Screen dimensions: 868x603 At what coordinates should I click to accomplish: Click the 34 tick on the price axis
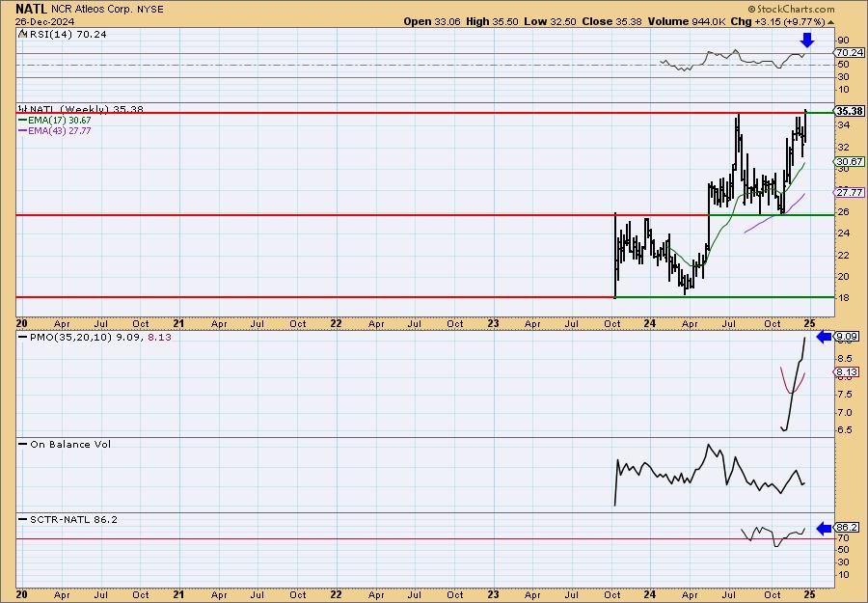[844, 125]
